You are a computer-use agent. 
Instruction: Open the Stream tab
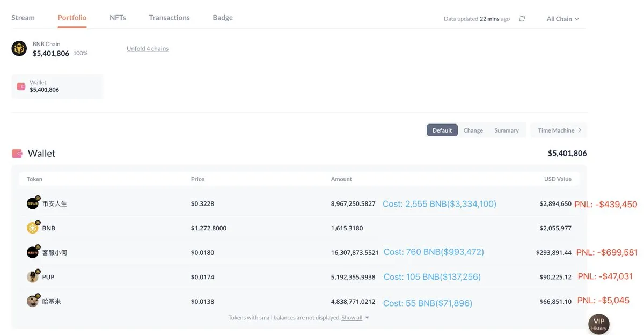tap(23, 18)
